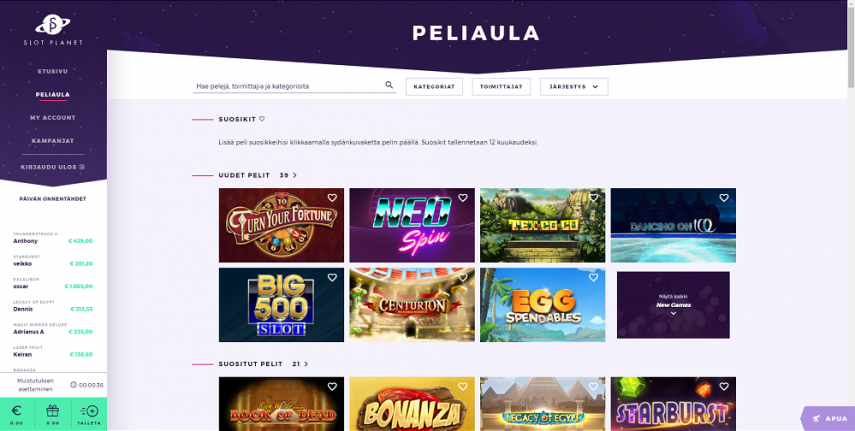Click the search magnifier icon
Viewport: 855px width, 431px height.
click(x=389, y=85)
